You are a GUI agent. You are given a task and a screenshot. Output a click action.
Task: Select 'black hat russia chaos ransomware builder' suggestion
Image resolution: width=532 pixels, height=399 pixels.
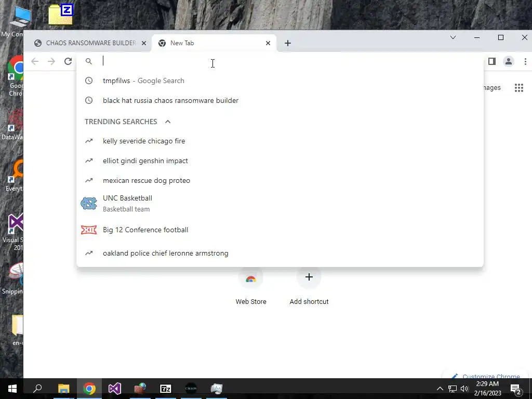[280, 100]
